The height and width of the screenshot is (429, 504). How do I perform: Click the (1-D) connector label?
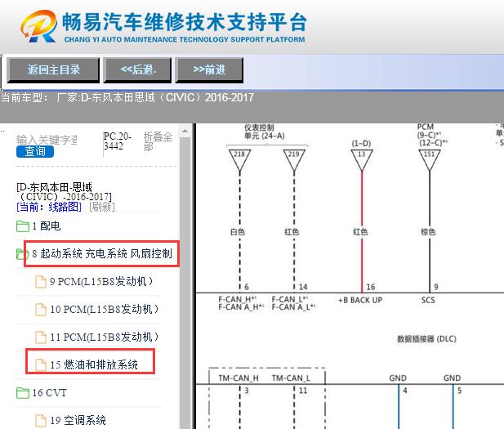pyautogui.click(x=361, y=144)
